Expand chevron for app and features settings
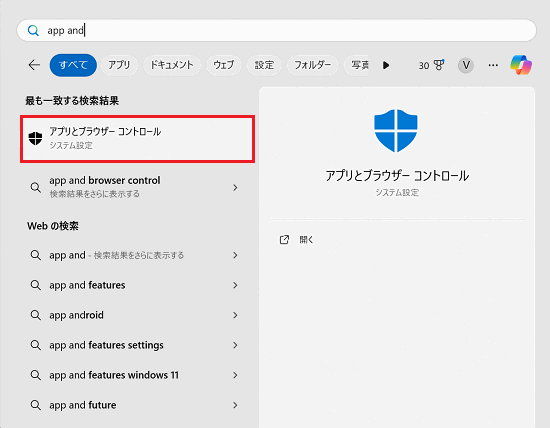 pos(235,345)
